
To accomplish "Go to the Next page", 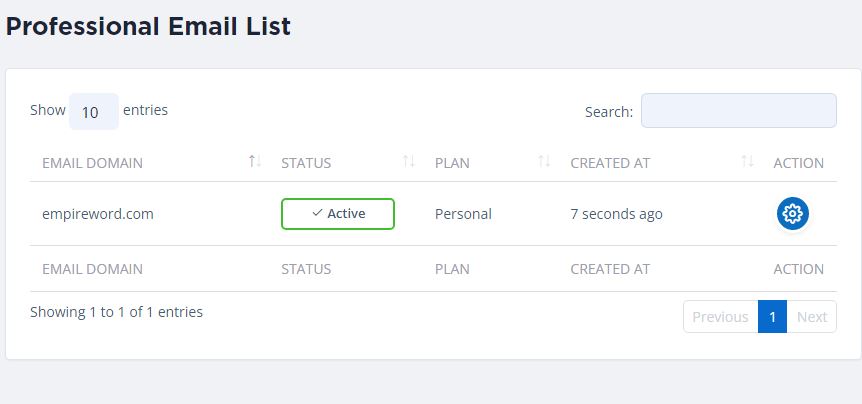I will 811,317.
